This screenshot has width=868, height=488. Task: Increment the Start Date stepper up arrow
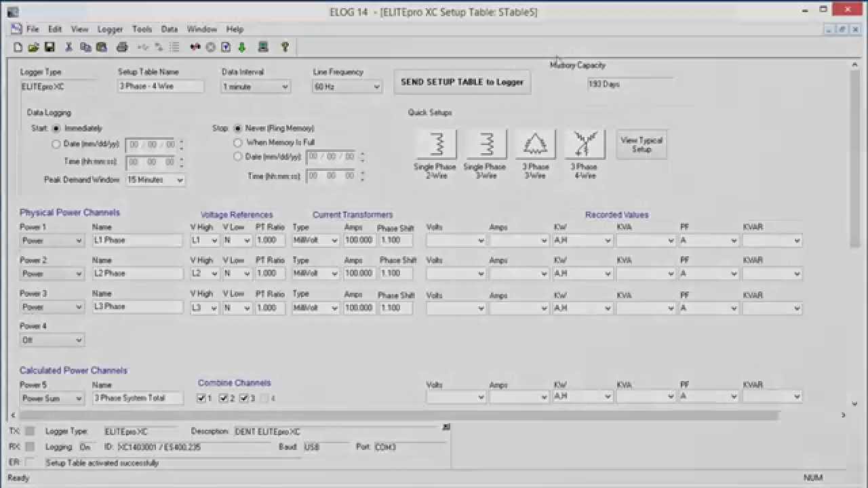click(181, 142)
